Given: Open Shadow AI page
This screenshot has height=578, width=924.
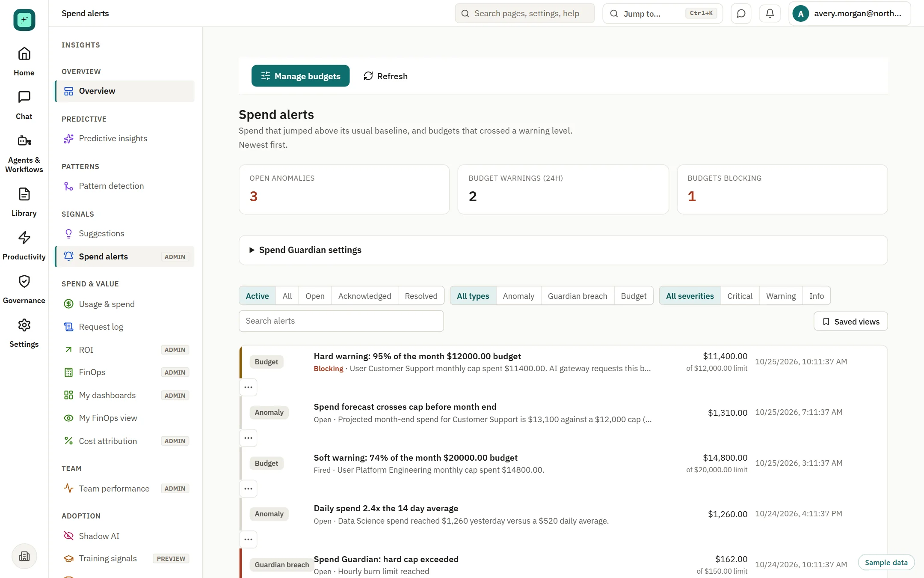Looking at the screenshot, I should pos(124,536).
